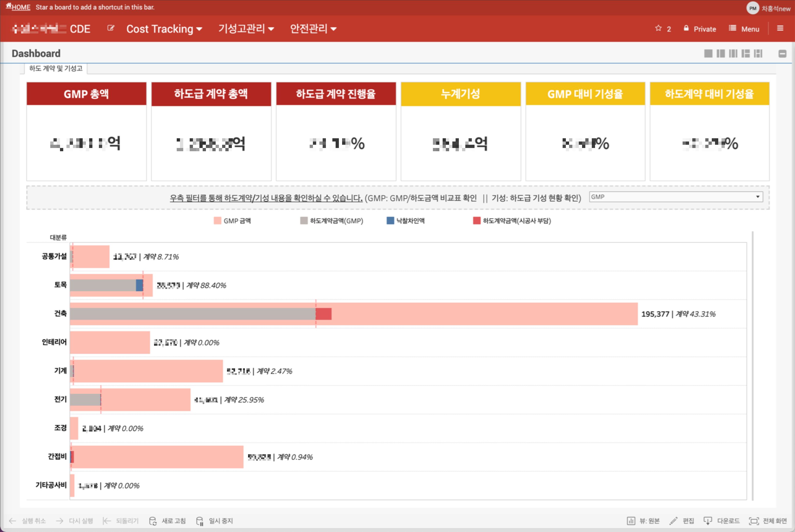Select the 하도 계약 및 기성고 tab

(56, 68)
